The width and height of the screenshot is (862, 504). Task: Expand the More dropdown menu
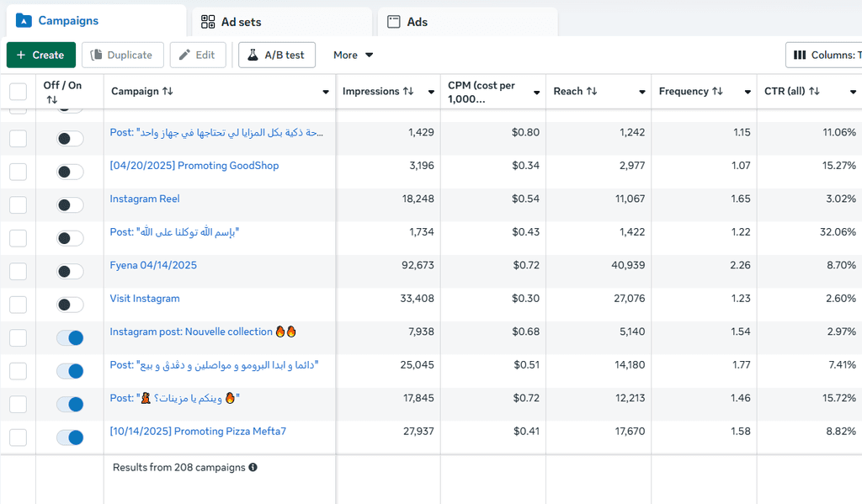pos(353,56)
